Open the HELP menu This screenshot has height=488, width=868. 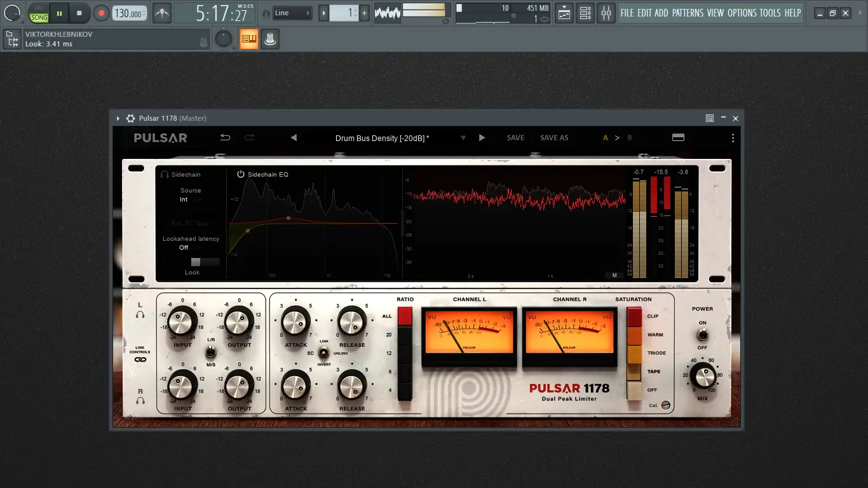pyautogui.click(x=792, y=13)
